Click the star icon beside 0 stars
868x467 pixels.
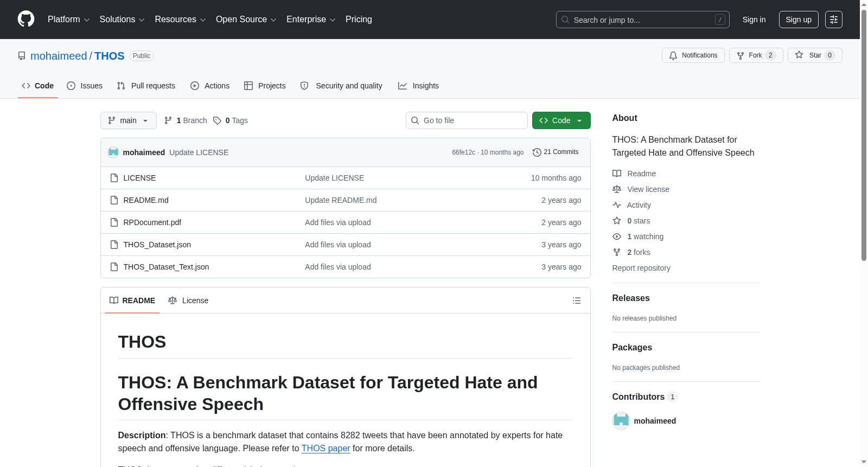point(617,221)
